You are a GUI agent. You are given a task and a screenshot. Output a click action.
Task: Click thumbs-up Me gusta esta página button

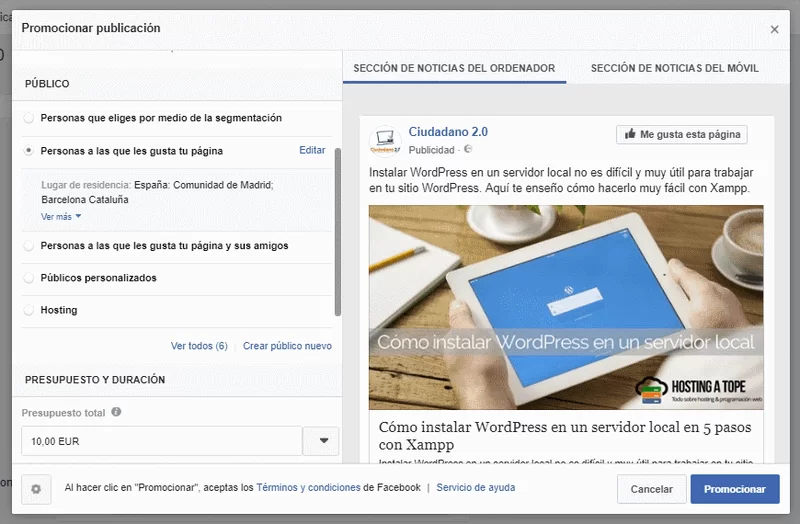682,134
